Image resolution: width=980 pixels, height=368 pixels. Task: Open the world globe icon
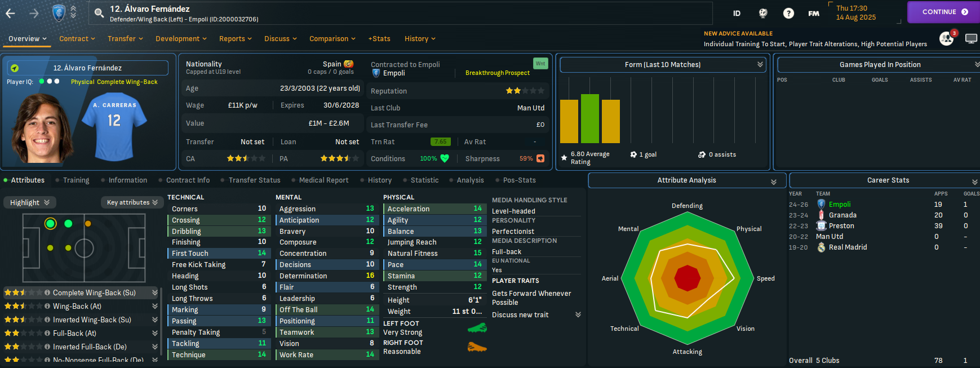click(x=763, y=13)
